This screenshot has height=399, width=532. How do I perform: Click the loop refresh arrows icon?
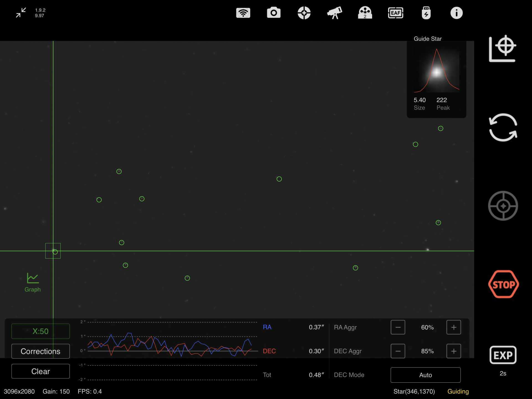(503, 127)
